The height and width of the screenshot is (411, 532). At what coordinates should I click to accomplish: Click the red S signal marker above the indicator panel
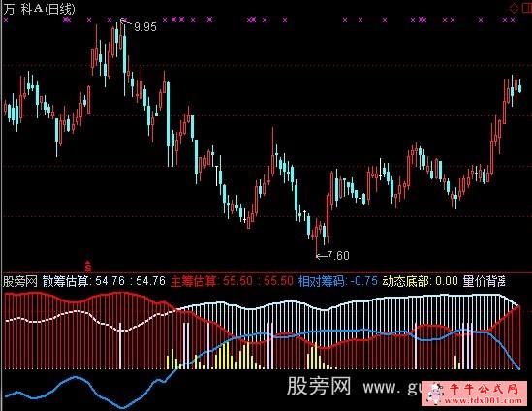pos(88,267)
